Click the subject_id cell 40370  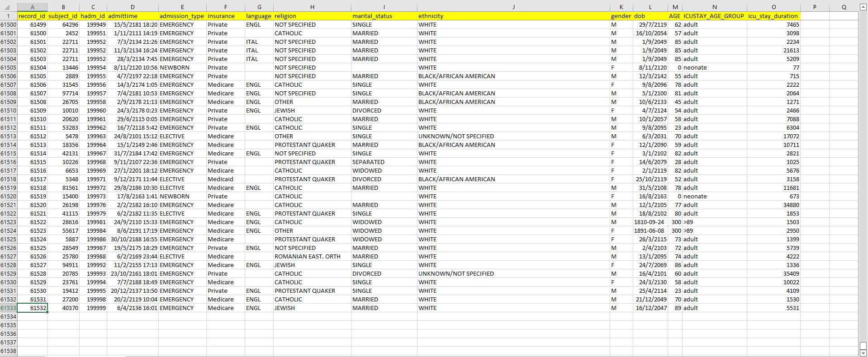tap(63, 308)
